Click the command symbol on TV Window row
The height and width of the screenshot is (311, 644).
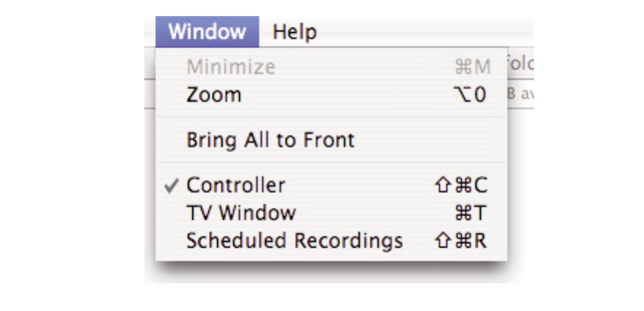pos(463,213)
